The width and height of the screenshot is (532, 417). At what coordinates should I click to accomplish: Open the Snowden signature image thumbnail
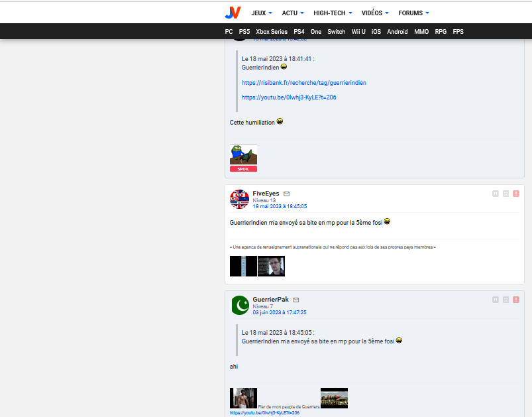(271, 266)
